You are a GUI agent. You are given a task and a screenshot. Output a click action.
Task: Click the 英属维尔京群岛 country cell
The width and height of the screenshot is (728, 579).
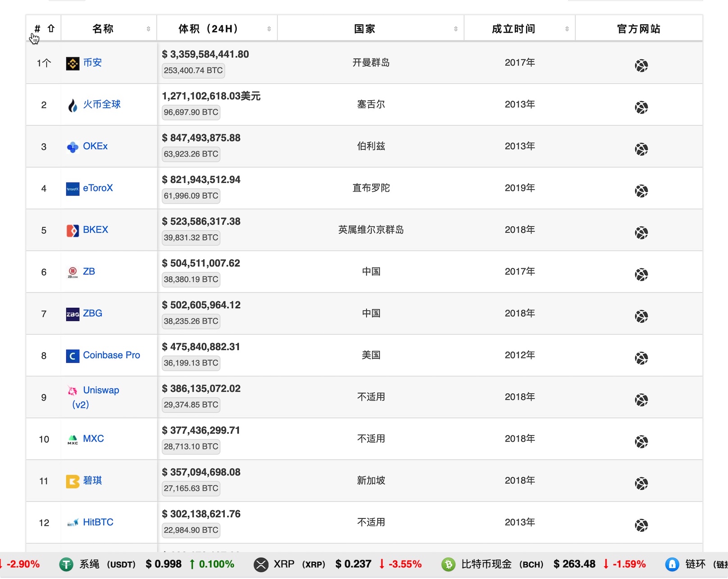click(x=371, y=230)
